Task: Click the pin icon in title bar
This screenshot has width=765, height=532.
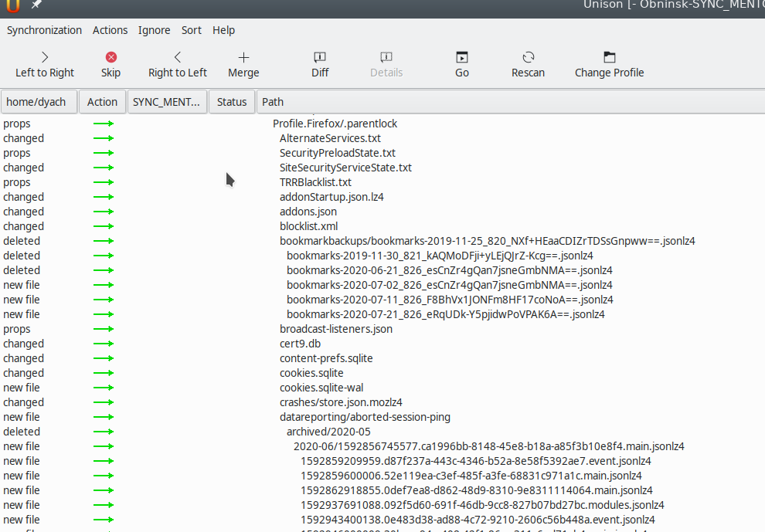Action: [x=36, y=5]
